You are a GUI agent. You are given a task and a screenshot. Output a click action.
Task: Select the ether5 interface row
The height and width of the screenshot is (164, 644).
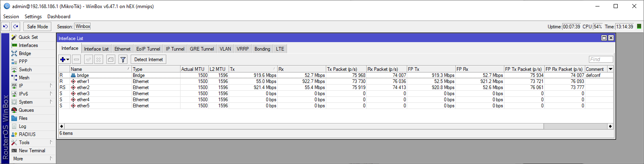pyautogui.click(x=336, y=106)
